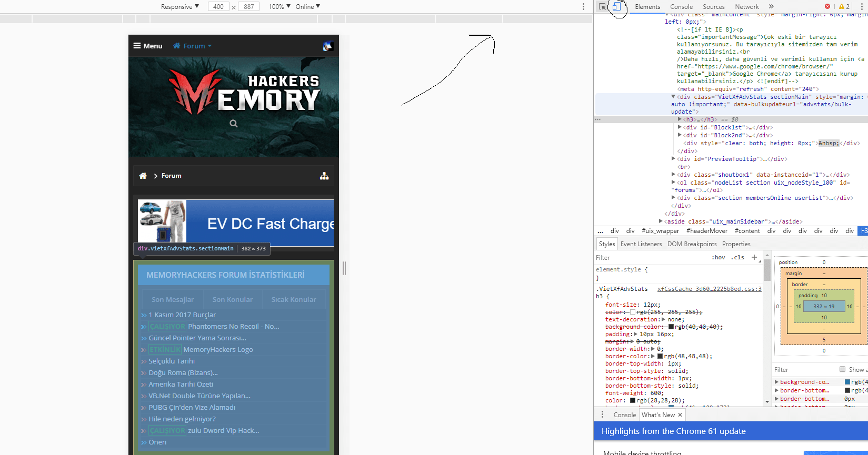
Task: Open the Responsive device dropdown
Action: pyautogui.click(x=180, y=7)
